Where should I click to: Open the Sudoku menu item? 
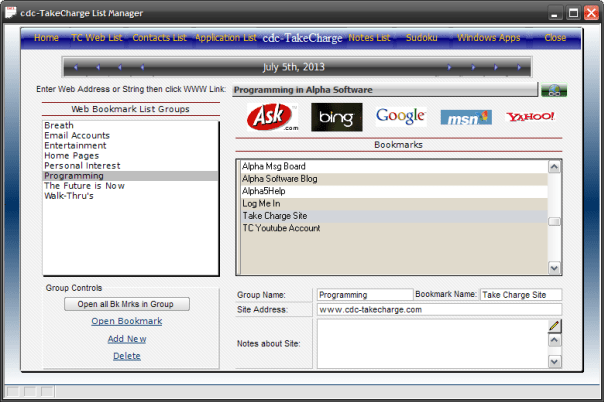point(421,38)
